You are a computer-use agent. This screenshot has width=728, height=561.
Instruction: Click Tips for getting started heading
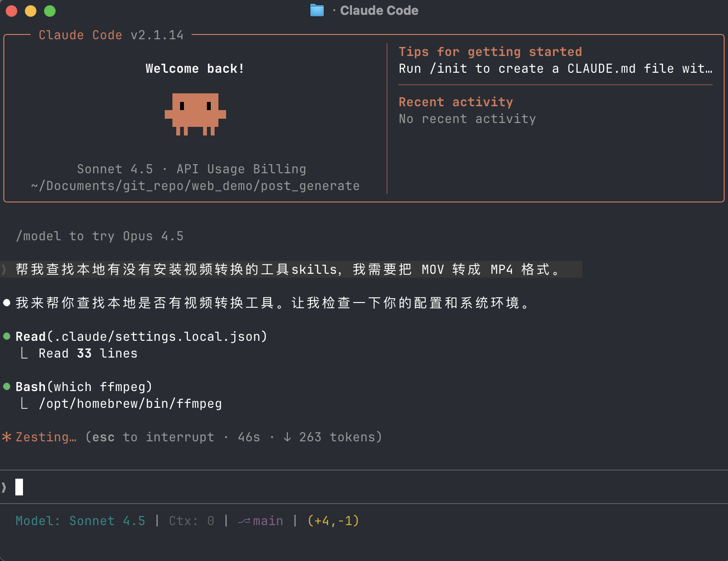(x=490, y=52)
